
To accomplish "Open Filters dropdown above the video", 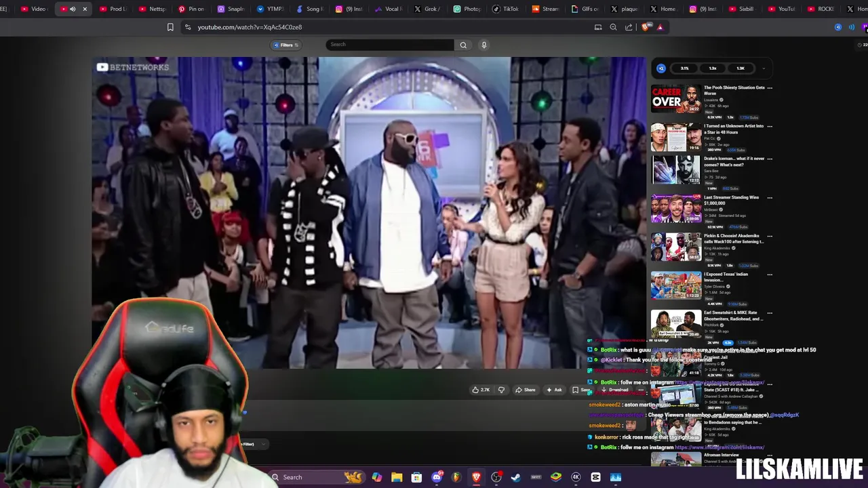I will pos(286,45).
